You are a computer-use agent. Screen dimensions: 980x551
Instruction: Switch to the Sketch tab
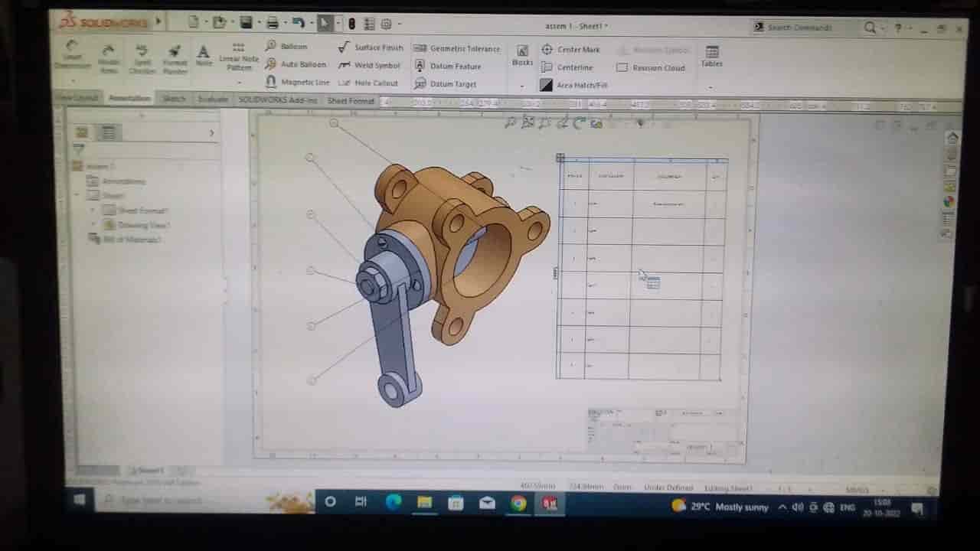[x=174, y=99]
